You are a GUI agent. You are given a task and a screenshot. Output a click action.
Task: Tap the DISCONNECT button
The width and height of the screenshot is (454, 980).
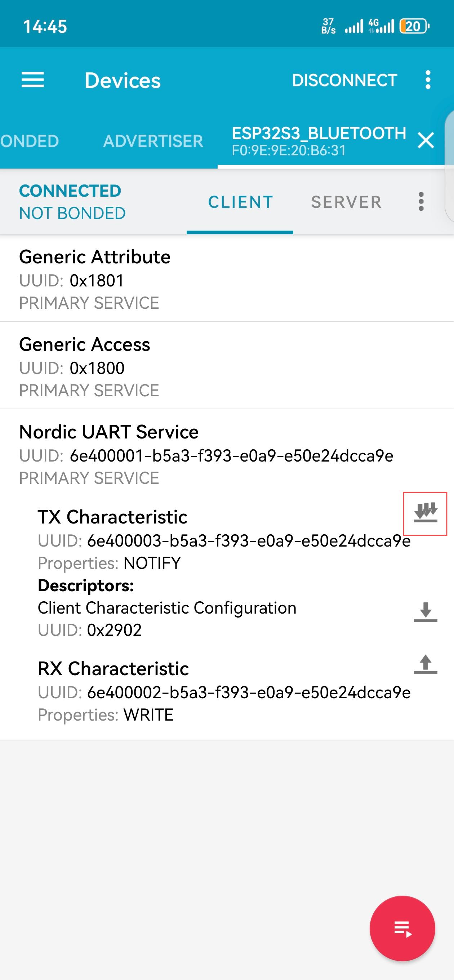[x=344, y=80]
